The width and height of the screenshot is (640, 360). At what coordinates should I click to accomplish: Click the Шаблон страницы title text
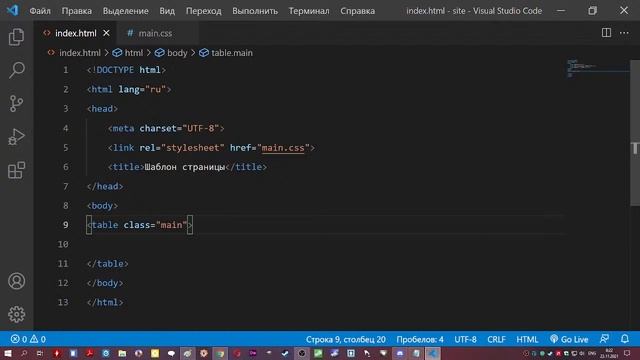click(x=184, y=167)
